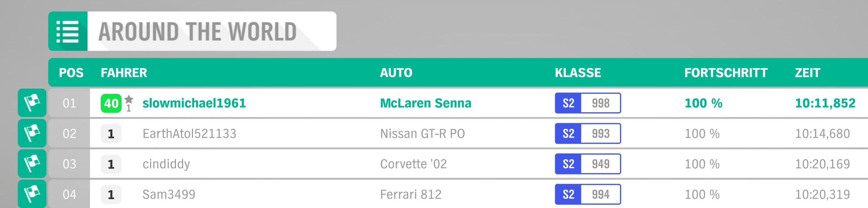This screenshot has width=868, height=208.
Task: Click the finish flag icon for position 04
Action: (x=32, y=194)
